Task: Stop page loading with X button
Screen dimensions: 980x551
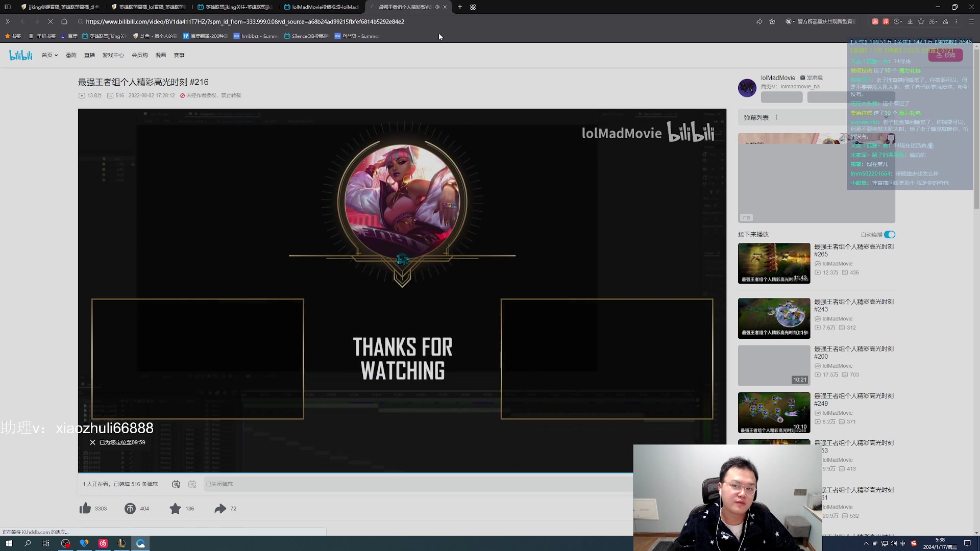Action: click(x=50, y=21)
